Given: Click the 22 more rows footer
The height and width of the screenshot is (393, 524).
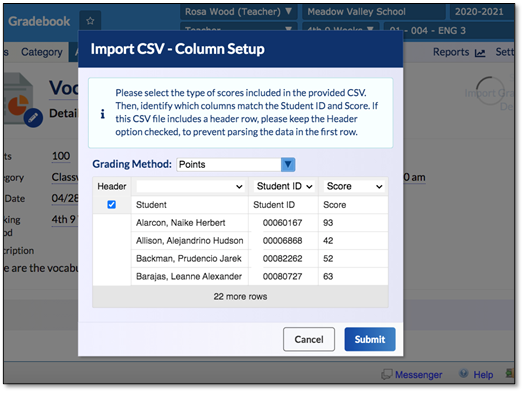Looking at the screenshot, I should tap(240, 296).
